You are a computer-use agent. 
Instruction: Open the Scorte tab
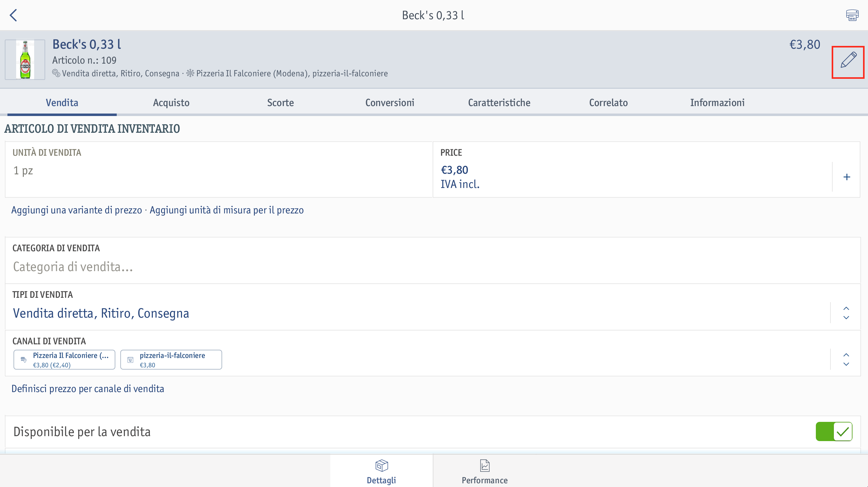[280, 102]
